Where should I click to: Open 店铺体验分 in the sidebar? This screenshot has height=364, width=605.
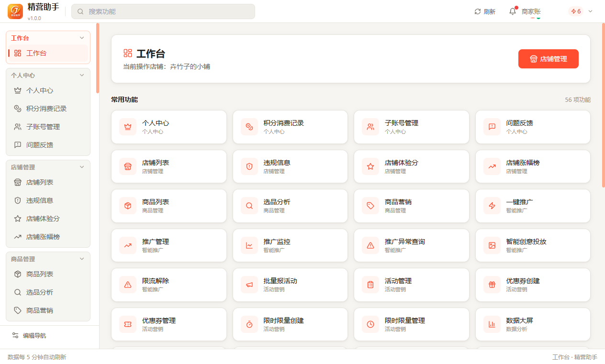pos(48,219)
